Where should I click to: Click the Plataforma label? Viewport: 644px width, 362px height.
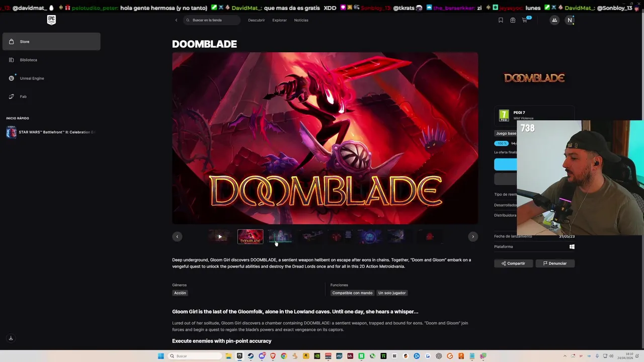coord(504,247)
